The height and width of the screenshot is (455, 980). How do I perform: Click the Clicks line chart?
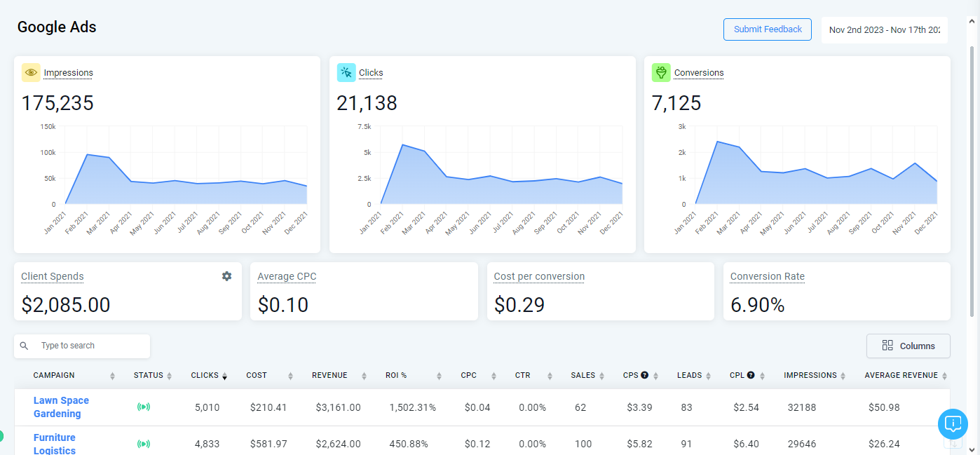[501, 165]
